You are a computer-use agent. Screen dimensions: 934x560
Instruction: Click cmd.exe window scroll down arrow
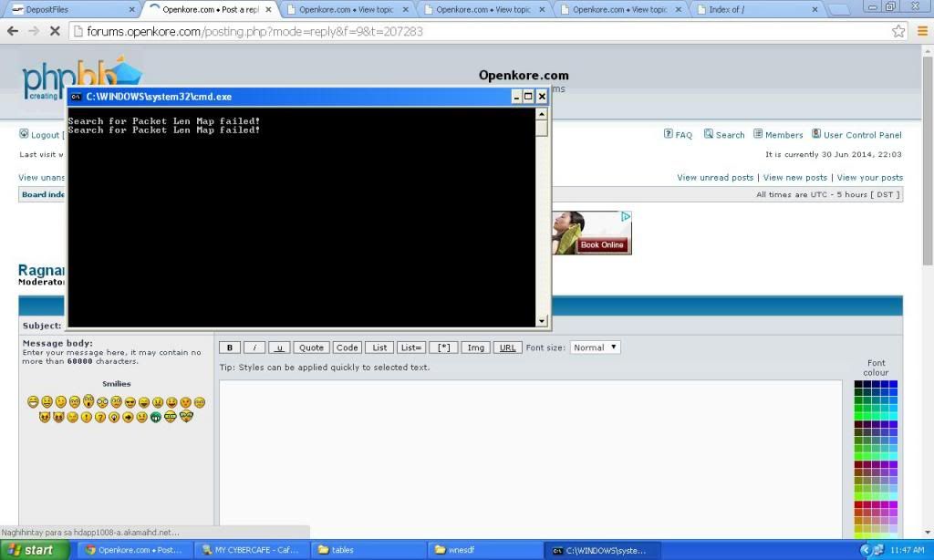[542, 320]
